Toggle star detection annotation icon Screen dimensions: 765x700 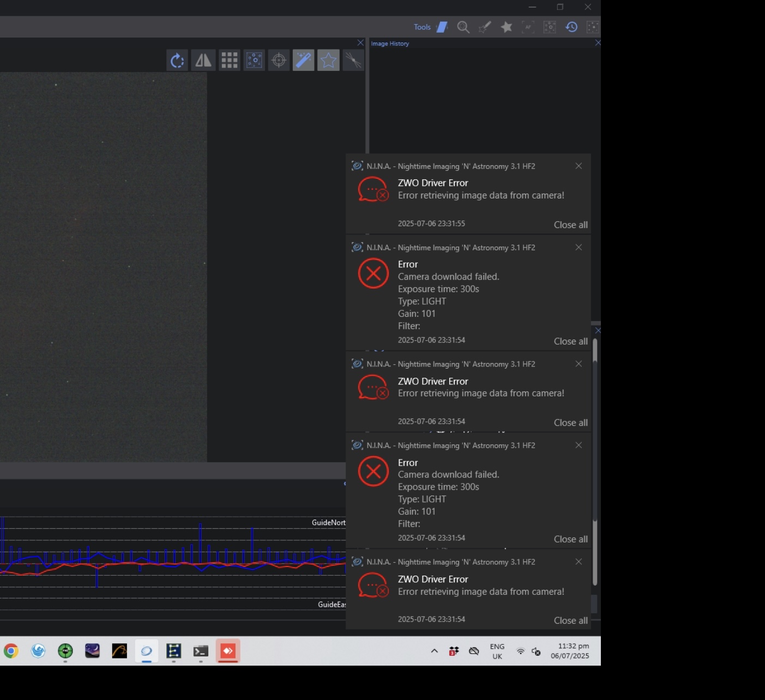(x=254, y=61)
